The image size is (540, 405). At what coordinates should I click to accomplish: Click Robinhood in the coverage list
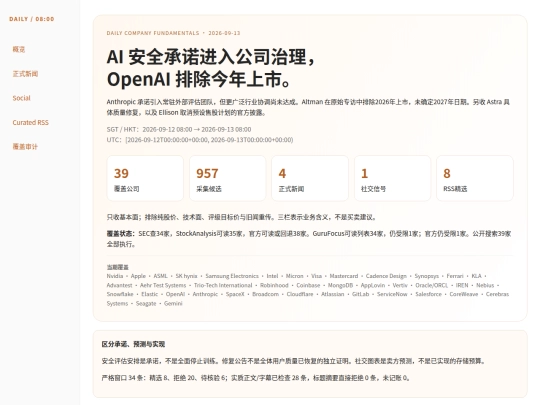(x=274, y=285)
